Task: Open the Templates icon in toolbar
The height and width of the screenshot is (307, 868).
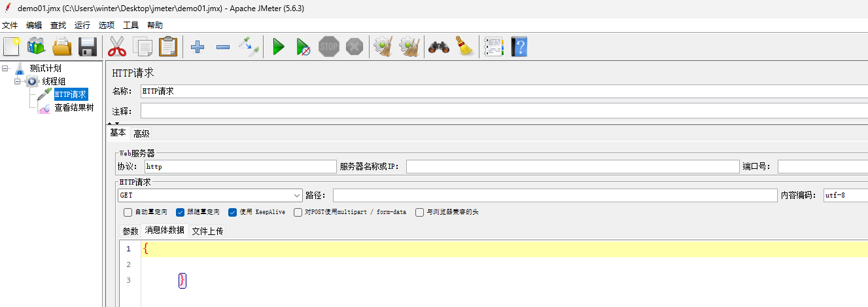Action: coord(36,46)
